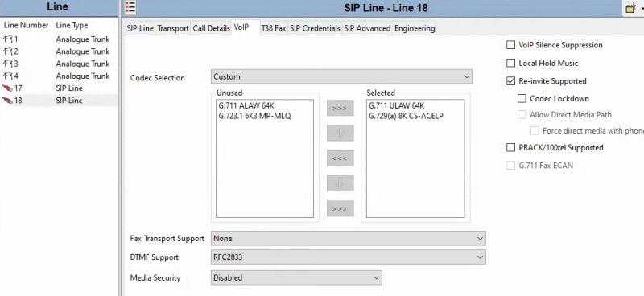Open the Media Security dropdown
Image resolution: width=644 pixels, height=296 pixels.
tap(296, 278)
